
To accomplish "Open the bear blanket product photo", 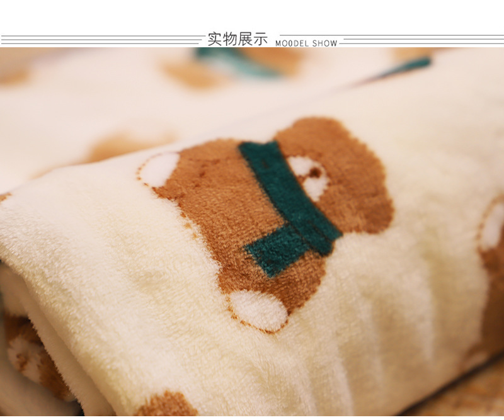I will [x=252, y=232].
